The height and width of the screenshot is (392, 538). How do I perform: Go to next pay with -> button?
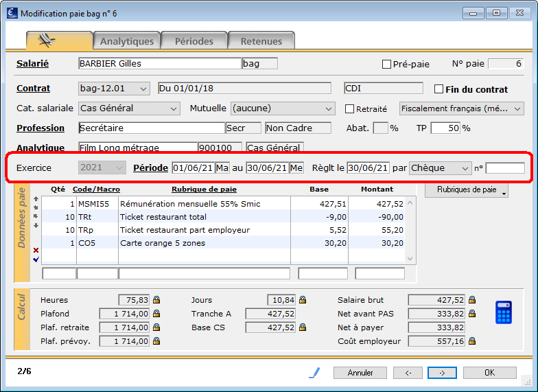click(442, 373)
